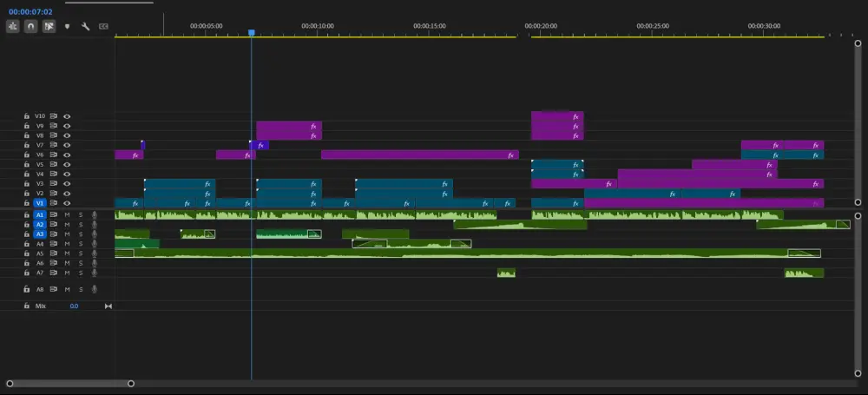Select the long purple clip on V6

click(x=419, y=155)
